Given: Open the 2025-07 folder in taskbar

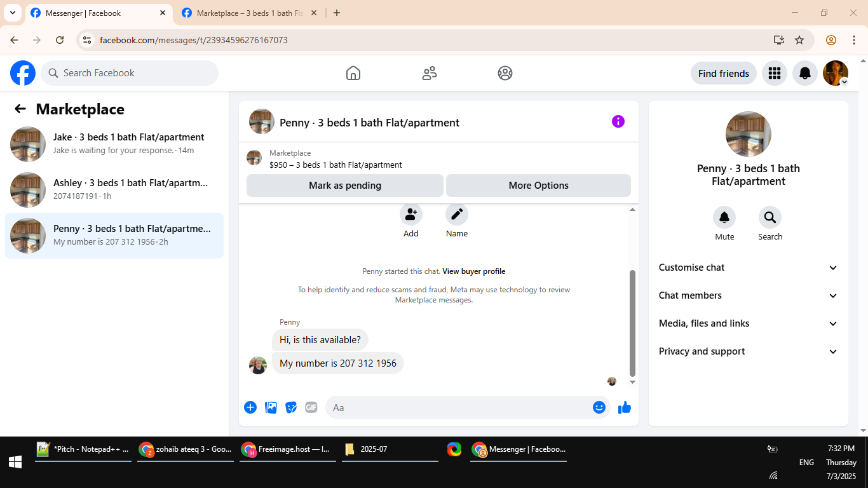Looking at the screenshot, I should (390, 449).
